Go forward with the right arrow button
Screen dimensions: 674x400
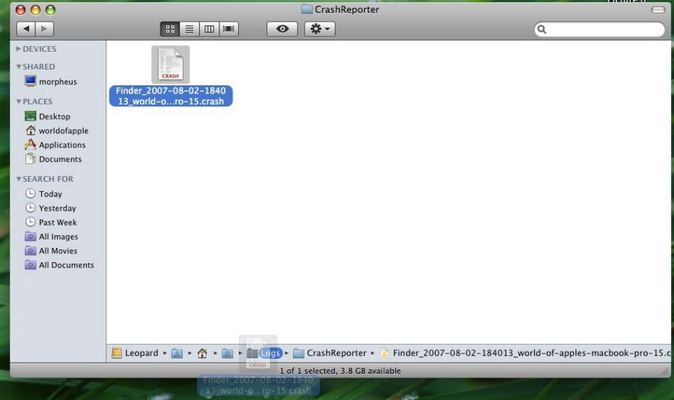44,29
